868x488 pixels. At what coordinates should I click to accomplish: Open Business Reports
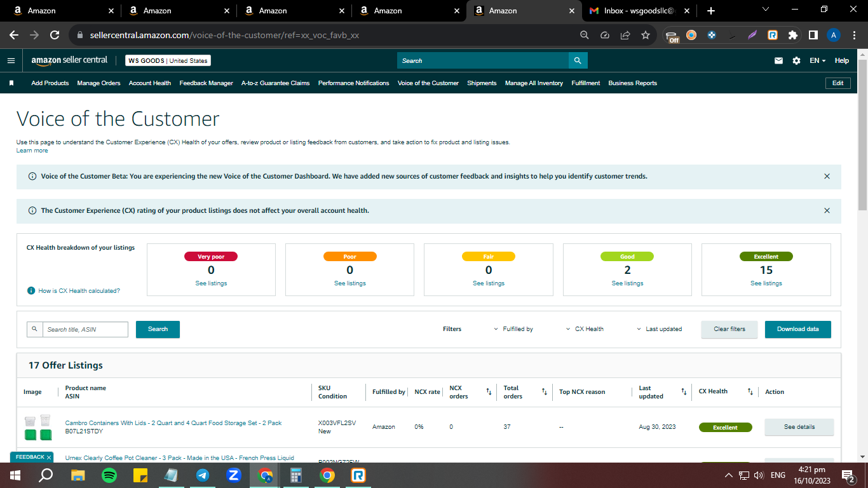pos(633,83)
